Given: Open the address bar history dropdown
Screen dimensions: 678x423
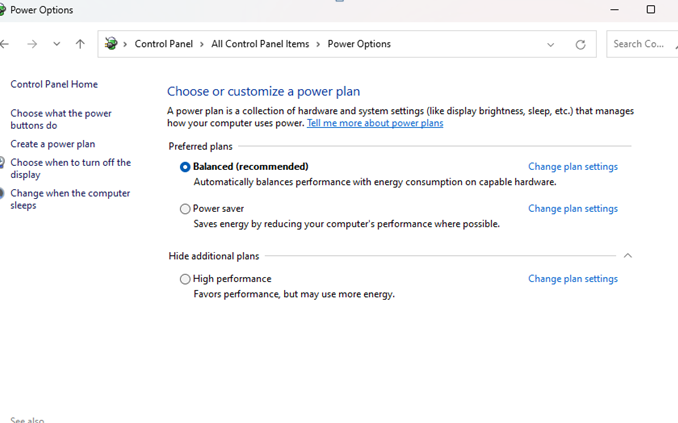Looking at the screenshot, I should point(550,44).
